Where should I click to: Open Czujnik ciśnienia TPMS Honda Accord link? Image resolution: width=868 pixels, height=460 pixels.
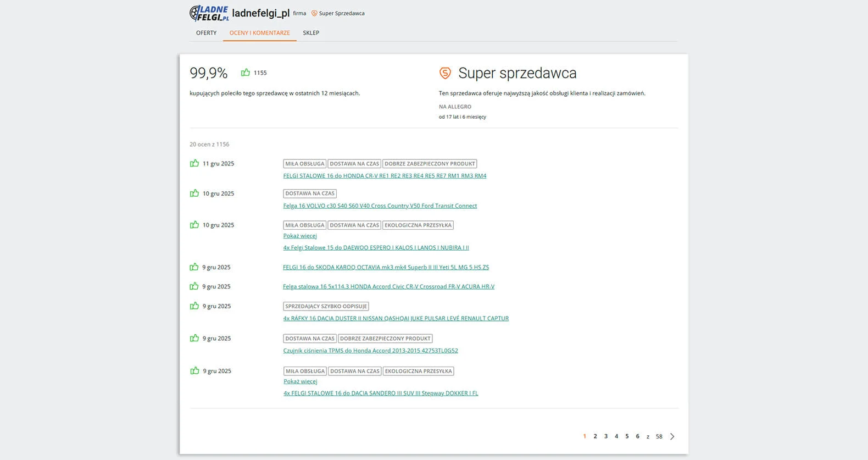370,351
